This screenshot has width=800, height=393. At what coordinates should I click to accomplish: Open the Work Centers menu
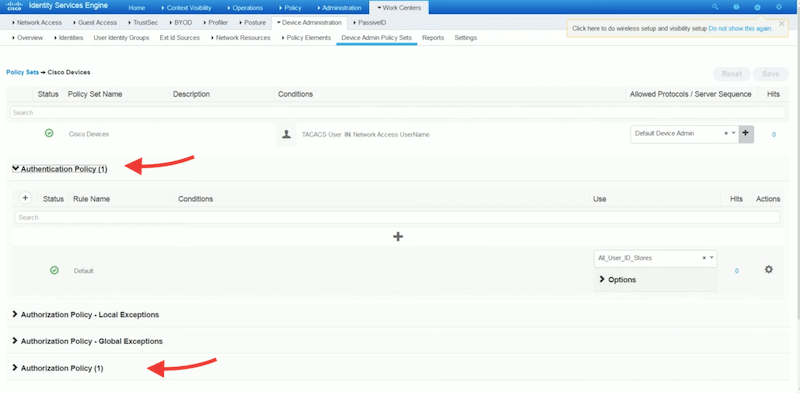399,8
